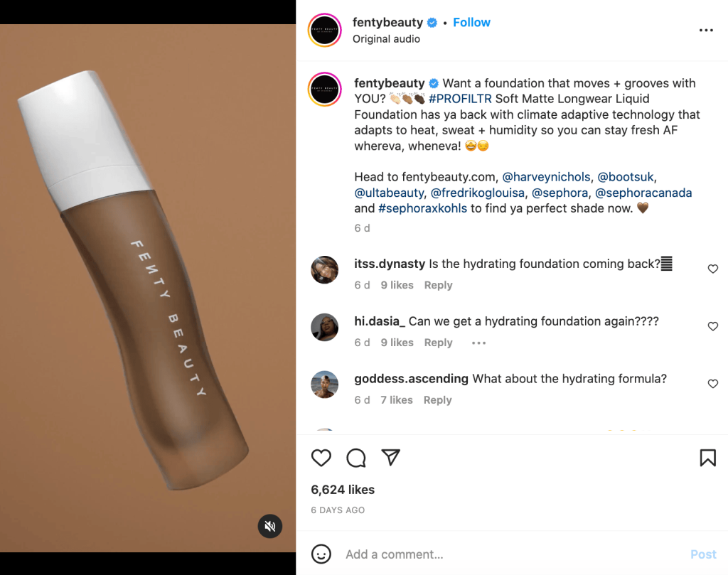Open more options on hi.dasia_'s comment
728x575 pixels.
tap(478, 343)
